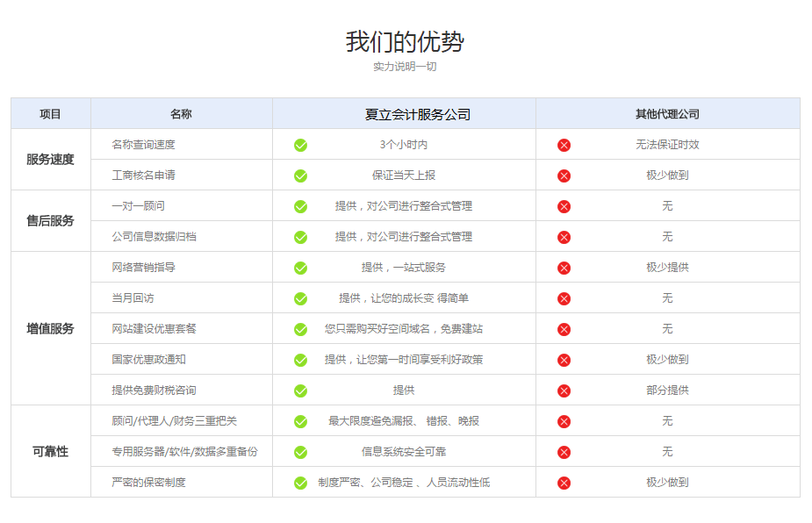The height and width of the screenshot is (523, 812).
Task: Click the 售后服务 category cell
Action: [50, 221]
